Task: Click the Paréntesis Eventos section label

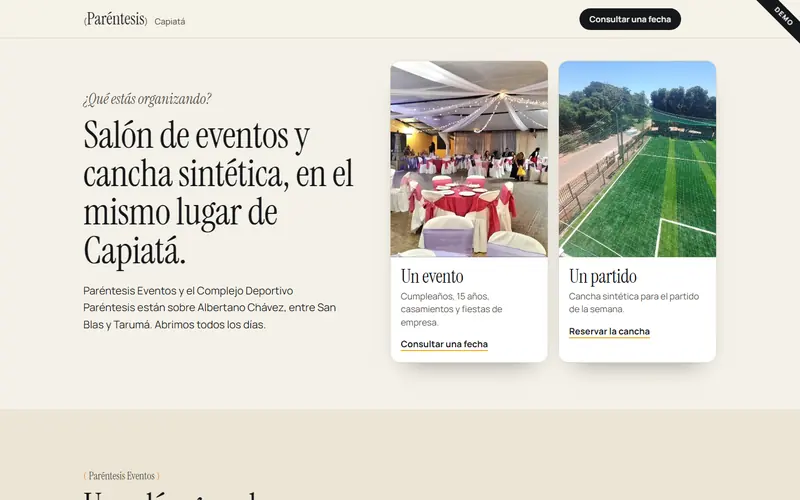Action: 121,476
